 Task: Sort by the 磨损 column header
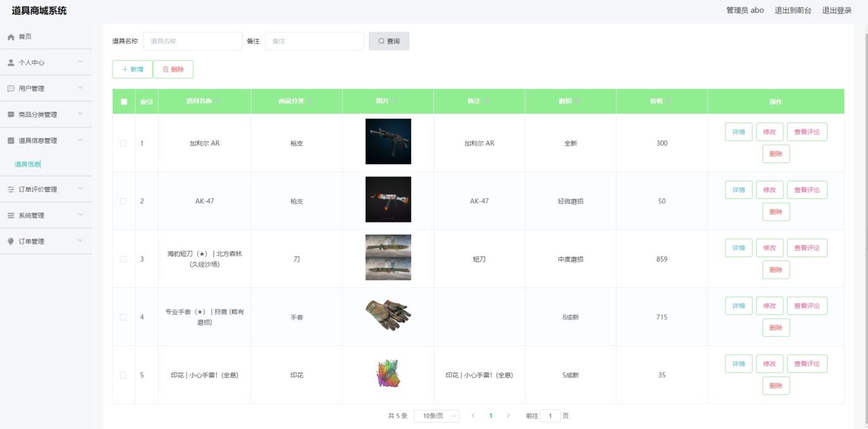570,102
